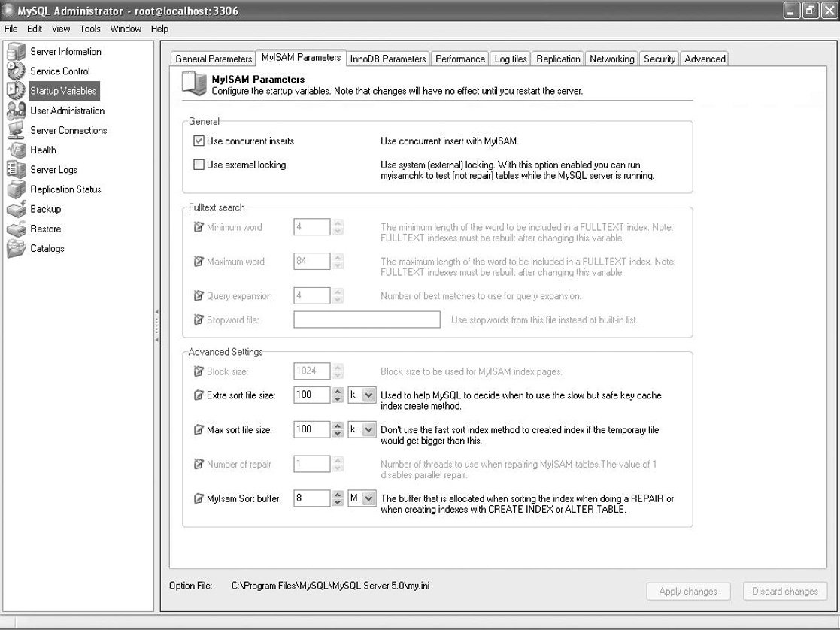The image size is (840, 630).
Task: Click the MyISAM Parameters header icon
Action: pyautogui.click(x=194, y=84)
